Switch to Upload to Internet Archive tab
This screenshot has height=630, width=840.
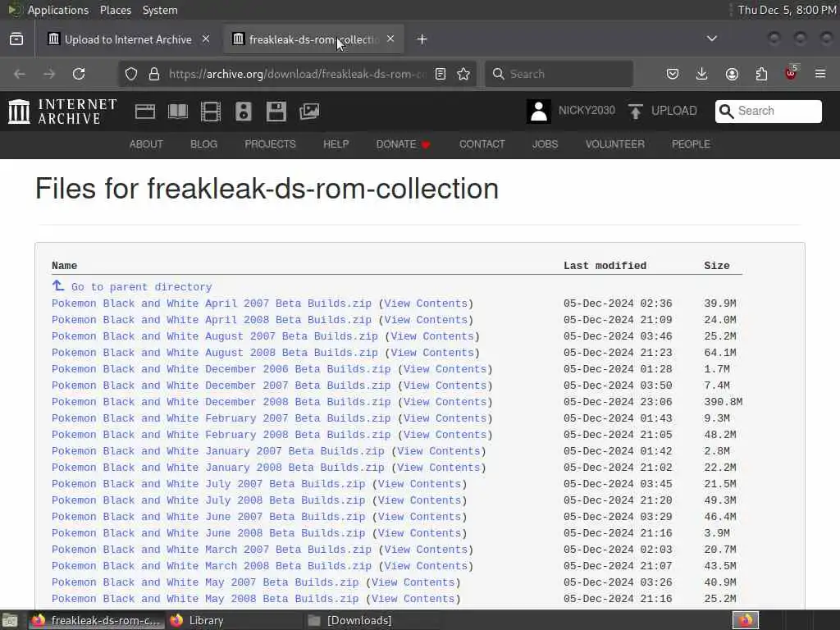pyautogui.click(x=128, y=39)
